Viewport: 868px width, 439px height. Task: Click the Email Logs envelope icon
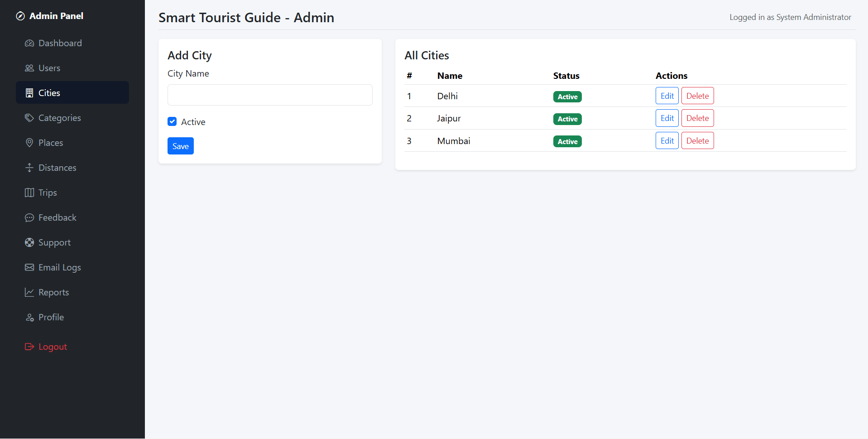coord(29,267)
